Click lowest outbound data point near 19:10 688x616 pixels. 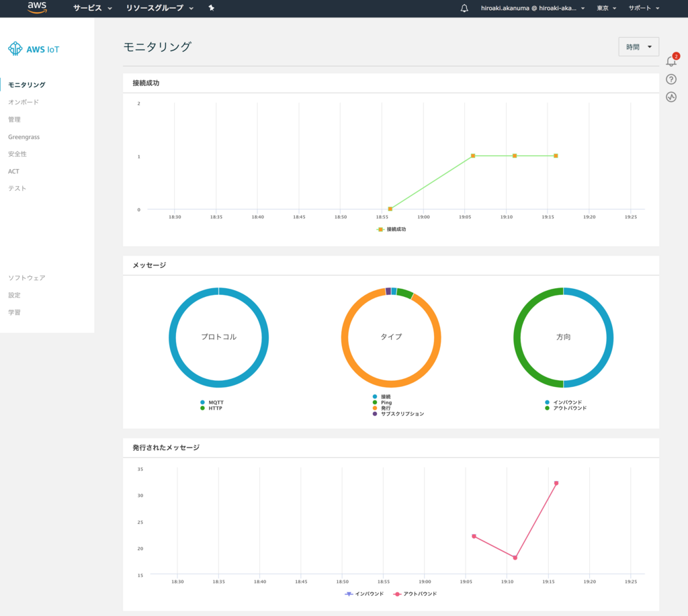tap(515, 558)
